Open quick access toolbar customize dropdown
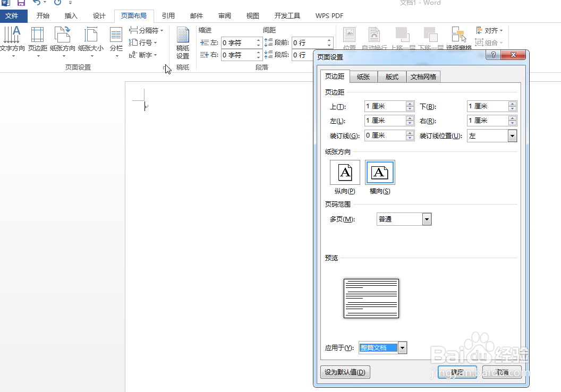 [70, 3]
